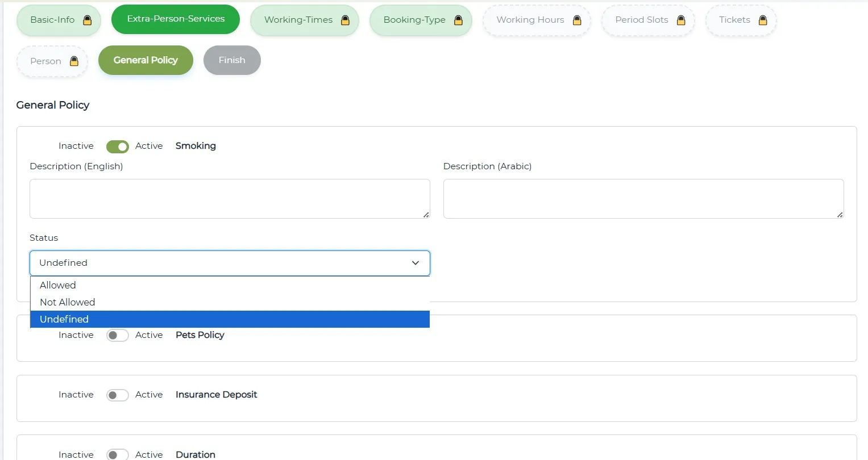Viewport: 868px width, 460px height.
Task: Open the Extra-Person-Services tab
Action: [x=176, y=19]
